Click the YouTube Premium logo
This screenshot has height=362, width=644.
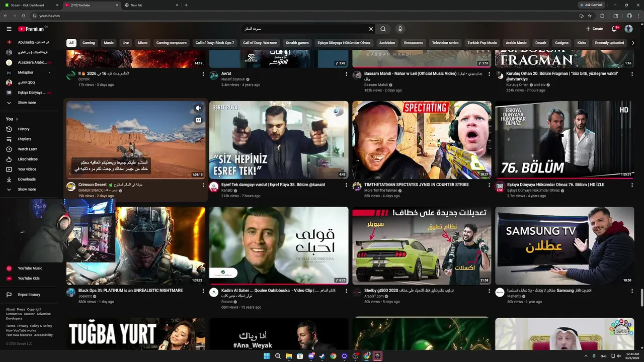click(x=32, y=29)
